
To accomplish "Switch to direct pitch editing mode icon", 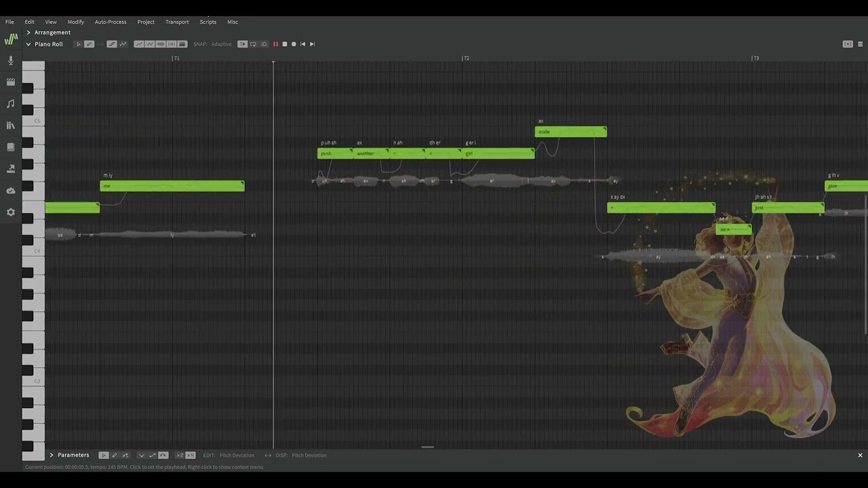I will pos(123,44).
